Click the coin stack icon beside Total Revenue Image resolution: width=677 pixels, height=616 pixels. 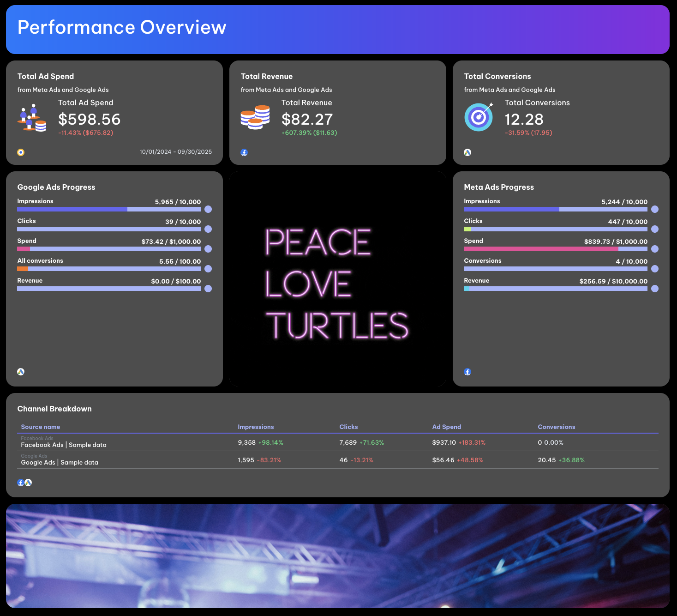tap(255, 117)
